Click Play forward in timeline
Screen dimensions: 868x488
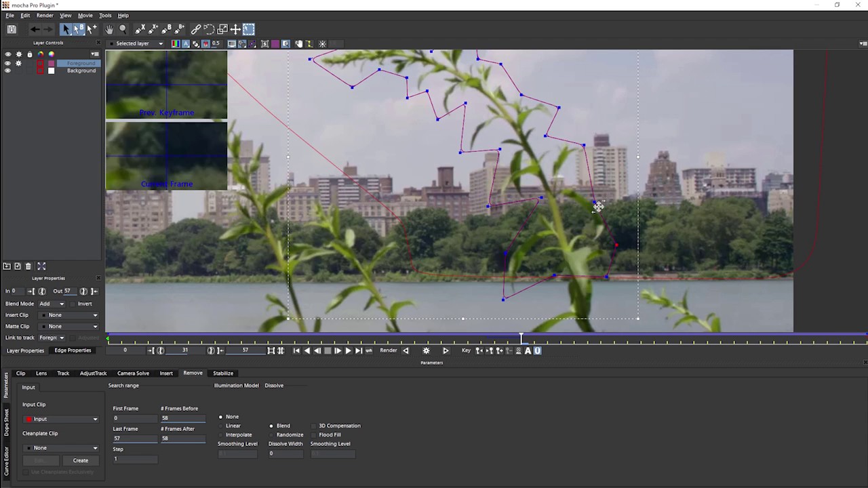(348, 350)
